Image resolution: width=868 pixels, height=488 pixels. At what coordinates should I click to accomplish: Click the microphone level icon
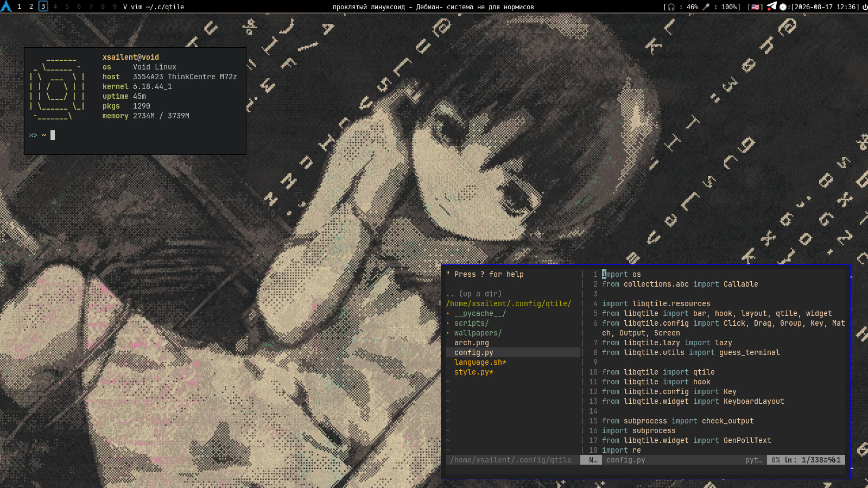(706, 7)
